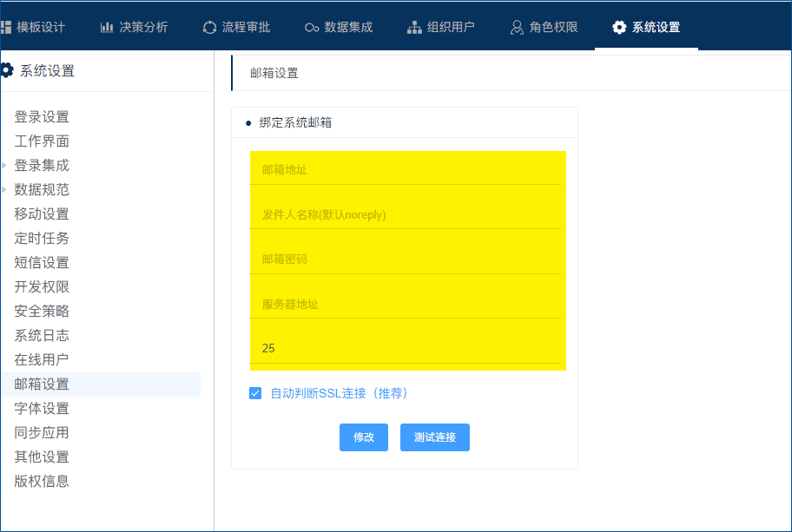Open 工作界面 in the sidebar

pos(42,141)
